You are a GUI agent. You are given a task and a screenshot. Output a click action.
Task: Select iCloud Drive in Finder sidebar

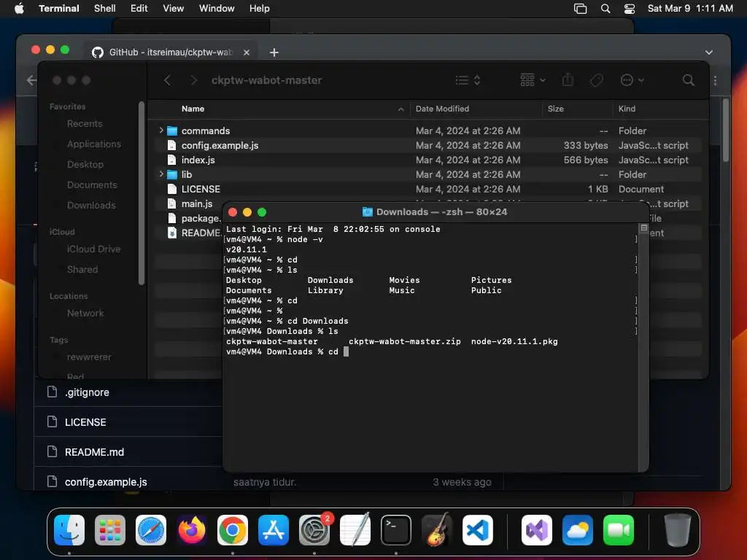pyautogui.click(x=93, y=249)
